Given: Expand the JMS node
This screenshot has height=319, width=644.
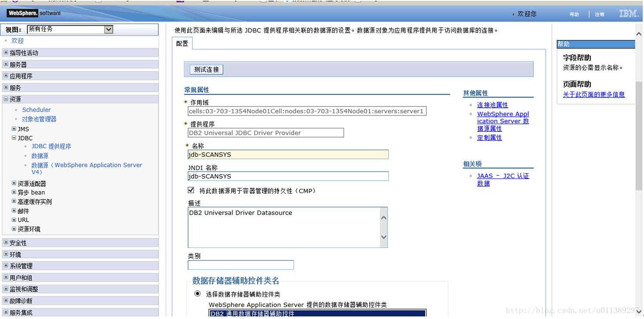Looking at the screenshot, I should point(14,129).
